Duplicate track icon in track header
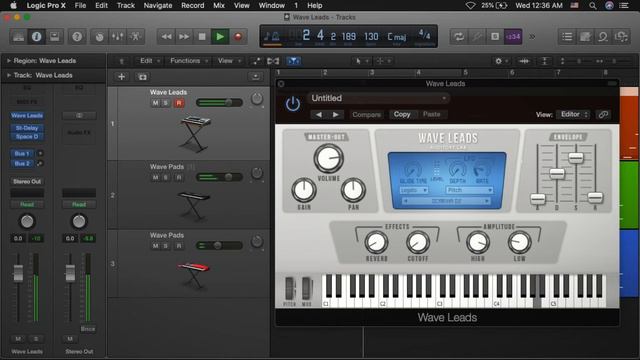640x360 pixels. (142, 77)
